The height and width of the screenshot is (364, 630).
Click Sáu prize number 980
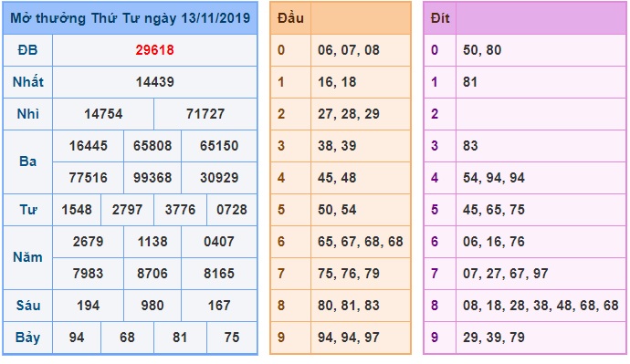[x=152, y=306]
